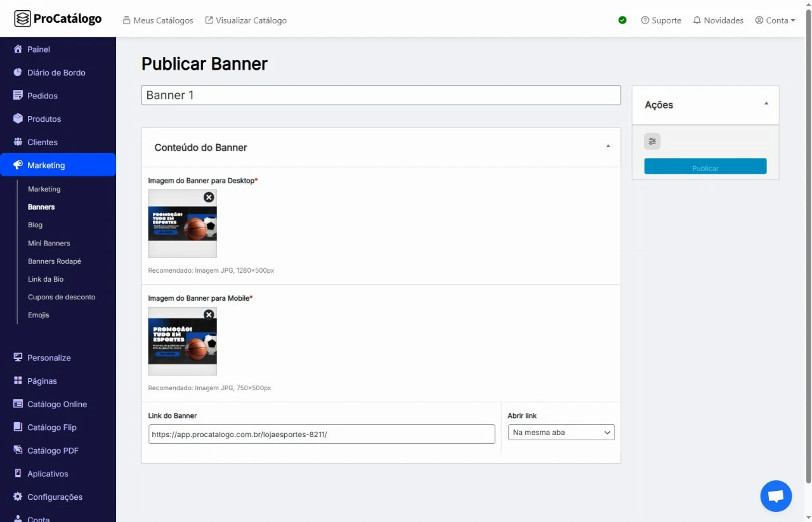Viewport: 812px width, 522px height.
Task: Select Mini Banners in sidebar
Action: coord(49,243)
